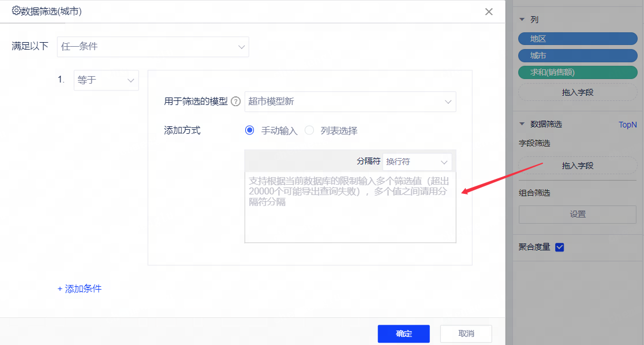Collapse the 数据筛选 section triangle
The width and height of the screenshot is (644, 345).
522,124
